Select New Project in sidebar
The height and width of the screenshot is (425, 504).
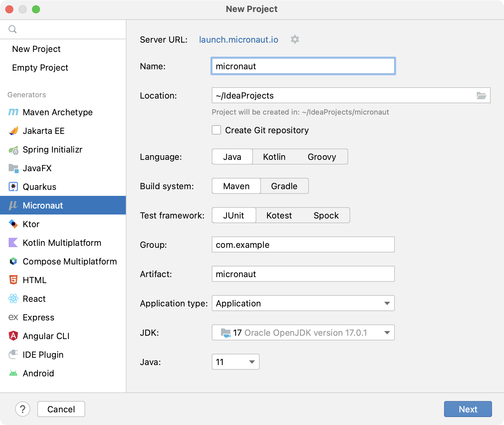(63, 49)
